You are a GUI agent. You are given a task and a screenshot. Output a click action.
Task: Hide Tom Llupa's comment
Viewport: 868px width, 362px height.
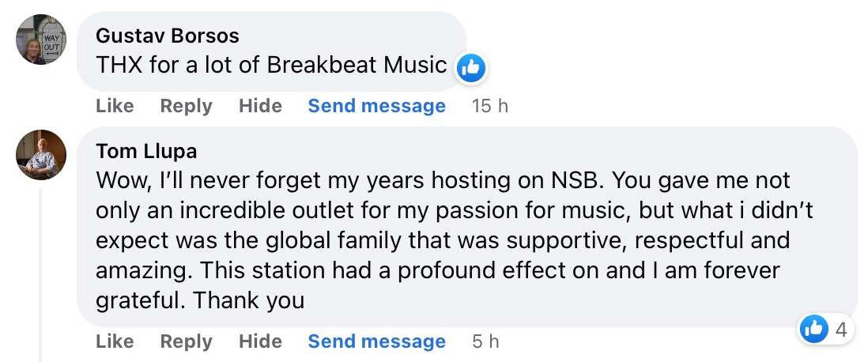[x=260, y=341]
